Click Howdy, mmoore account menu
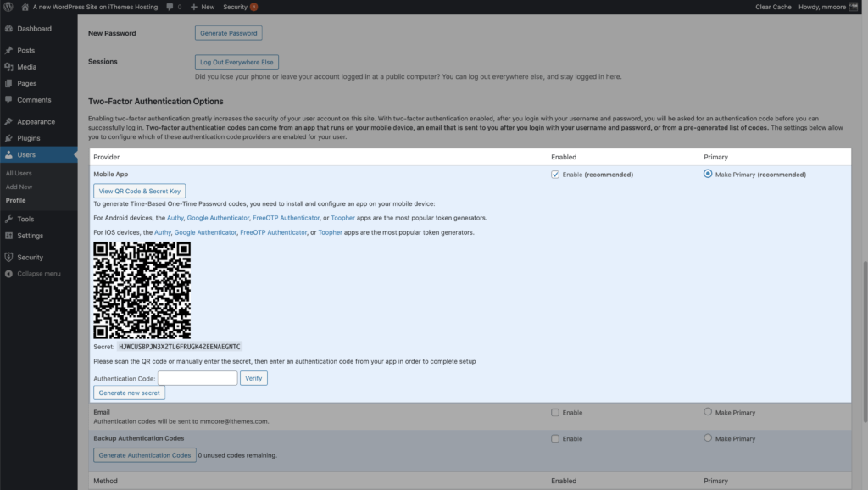The height and width of the screenshot is (490, 868). click(x=827, y=7)
